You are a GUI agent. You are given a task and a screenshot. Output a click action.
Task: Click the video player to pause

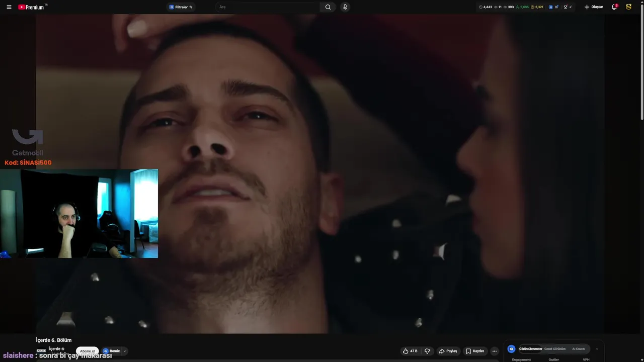pos(320,173)
